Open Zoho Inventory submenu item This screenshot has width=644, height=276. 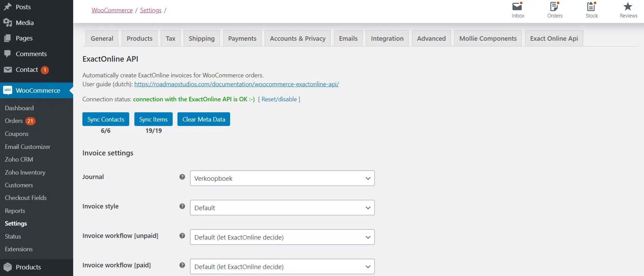click(x=25, y=172)
